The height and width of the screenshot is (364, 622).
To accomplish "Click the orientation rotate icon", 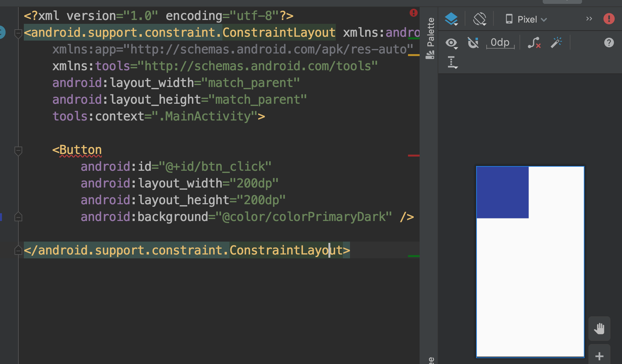I will 479,19.
